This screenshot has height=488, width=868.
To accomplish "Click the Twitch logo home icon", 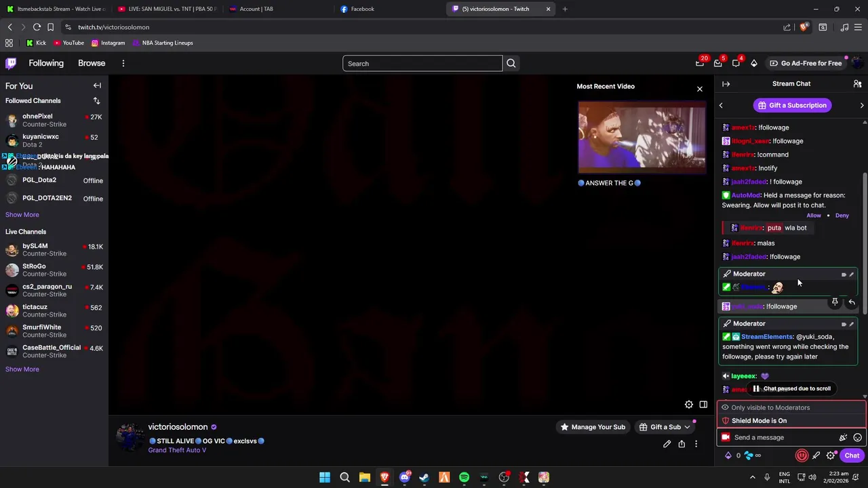I will (11, 63).
